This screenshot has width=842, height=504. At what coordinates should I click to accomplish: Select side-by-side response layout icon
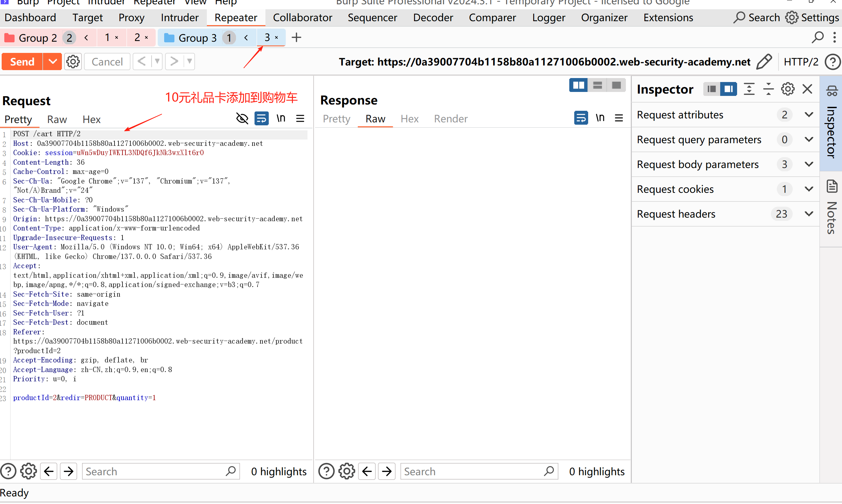(x=578, y=85)
